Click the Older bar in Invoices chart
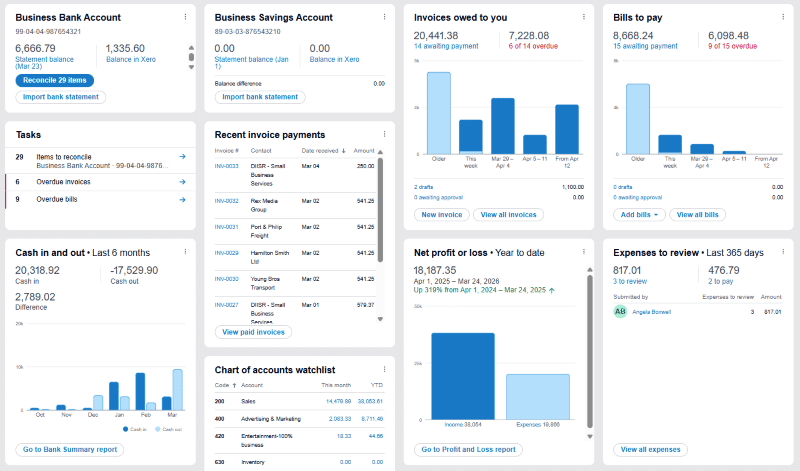Viewport: 800px width, 471px height. pyautogui.click(x=439, y=113)
